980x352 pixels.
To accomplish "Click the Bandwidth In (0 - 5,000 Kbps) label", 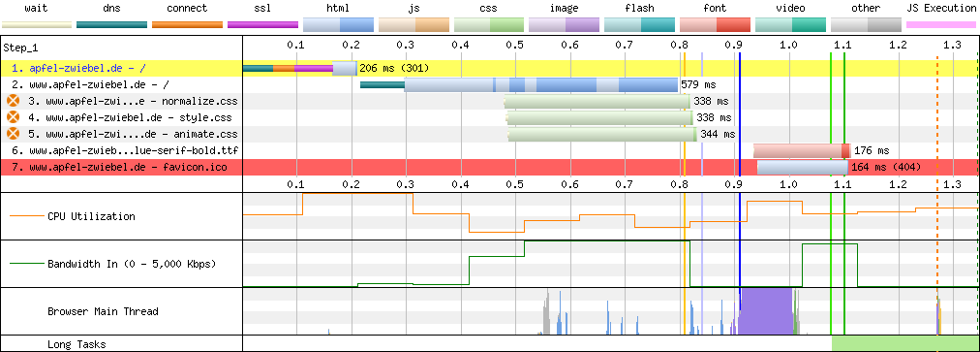I will coord(132,264).
